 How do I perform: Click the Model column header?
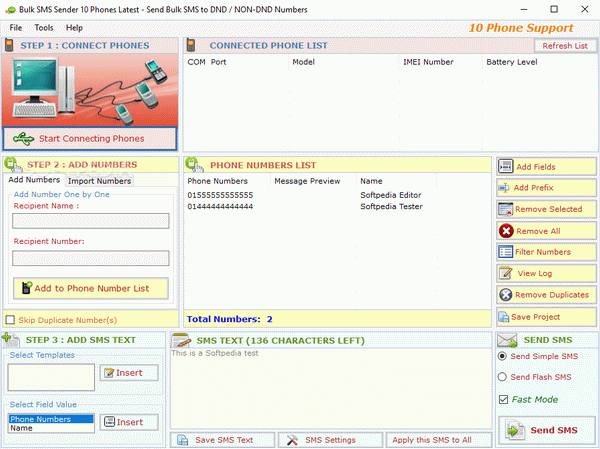(303, 62)
